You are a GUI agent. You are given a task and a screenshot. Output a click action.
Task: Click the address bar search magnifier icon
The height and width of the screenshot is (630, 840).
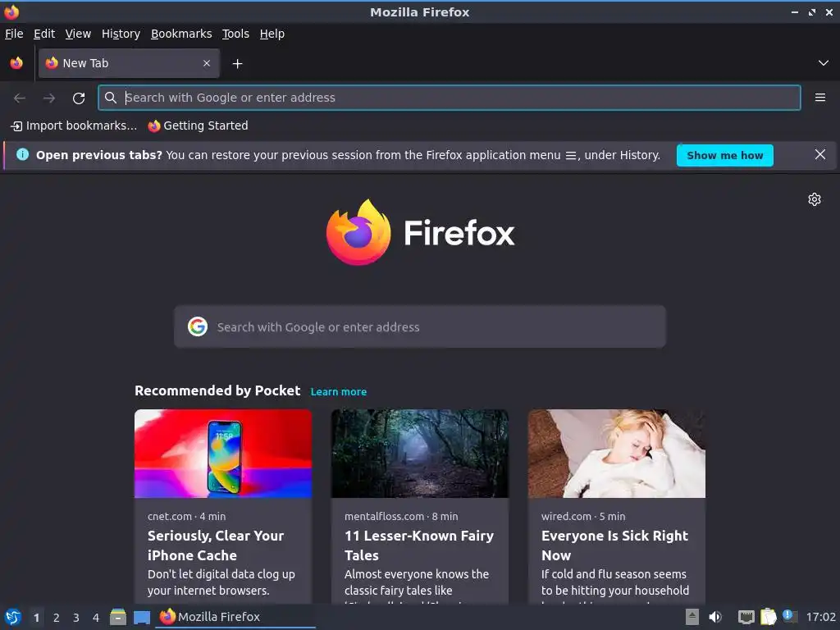[111, 98]
